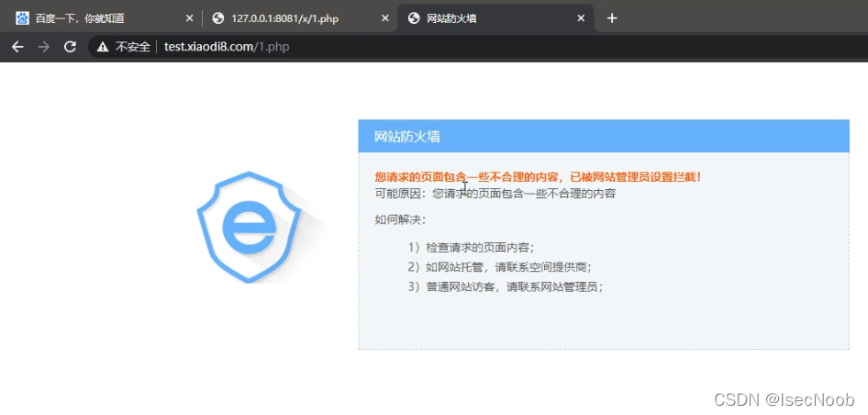Click the blue shield firewall logo
Screen dimensions: 868x415
click(x=250, y=227)
